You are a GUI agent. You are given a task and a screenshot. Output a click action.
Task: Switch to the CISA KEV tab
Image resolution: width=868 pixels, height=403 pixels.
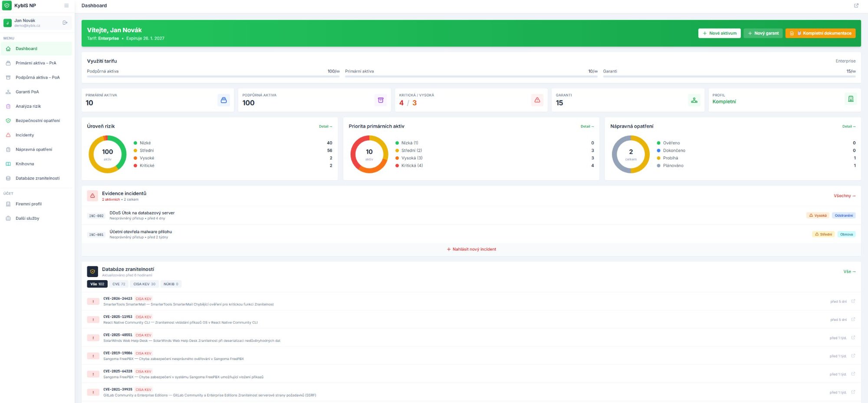pyautogui.click(x=144, y=284)
